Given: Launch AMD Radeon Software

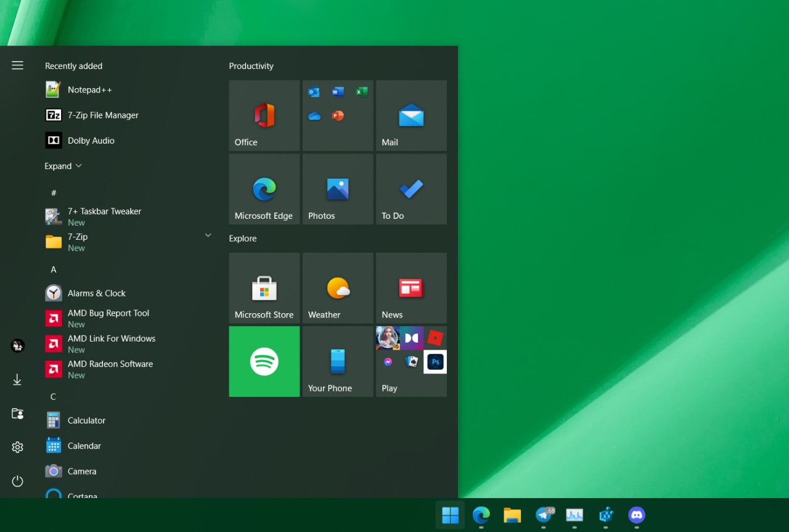Looking at the screenshot, I should point(128,369).
